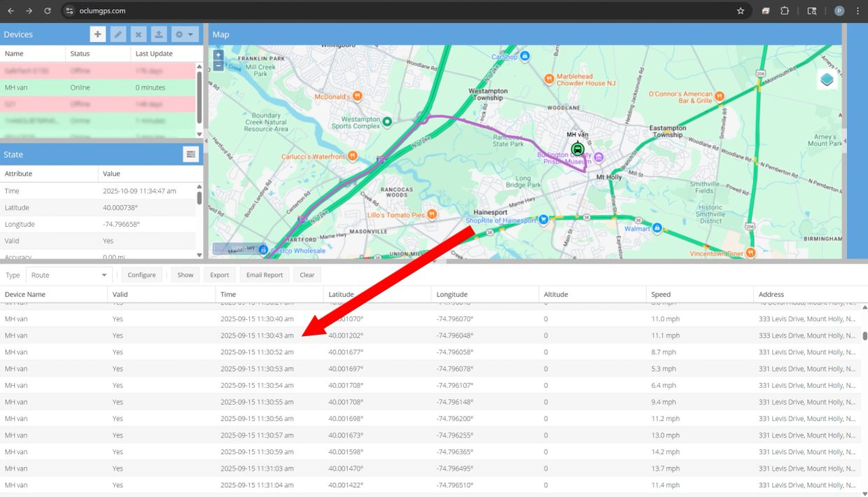The height and width of the screenshot is (497, 868).
Task: Click the remove device X icon
Action: point(139,34)
